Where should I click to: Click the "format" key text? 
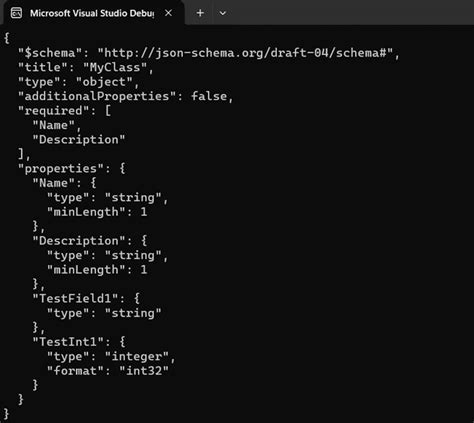[75, 371]
